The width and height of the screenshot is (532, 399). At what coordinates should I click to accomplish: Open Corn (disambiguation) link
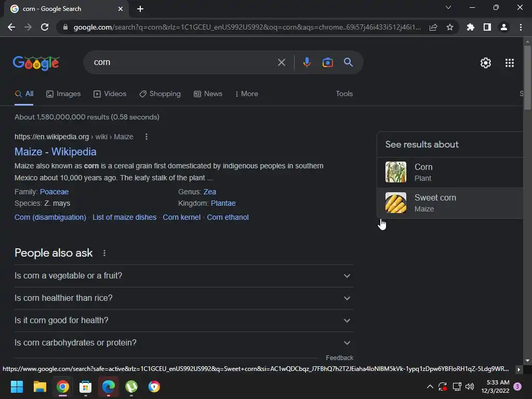click(x=50, y=217)
